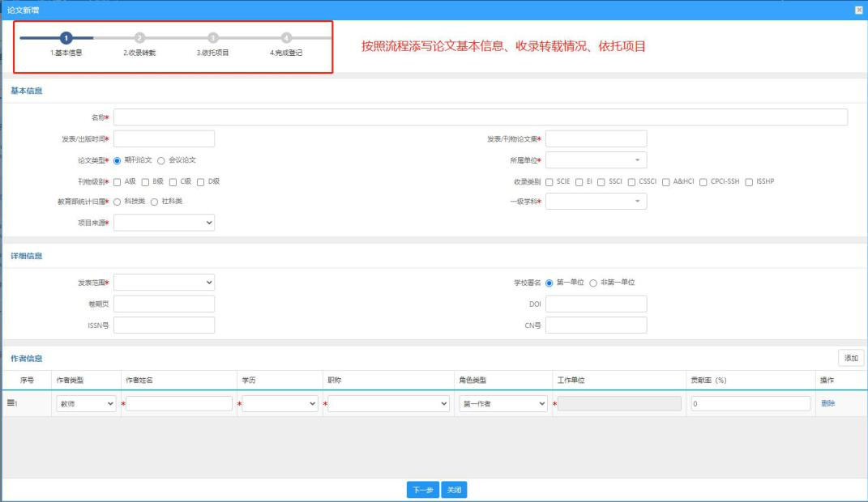Check the A级 刊物级别 checkbox

(x=117, y=182)
